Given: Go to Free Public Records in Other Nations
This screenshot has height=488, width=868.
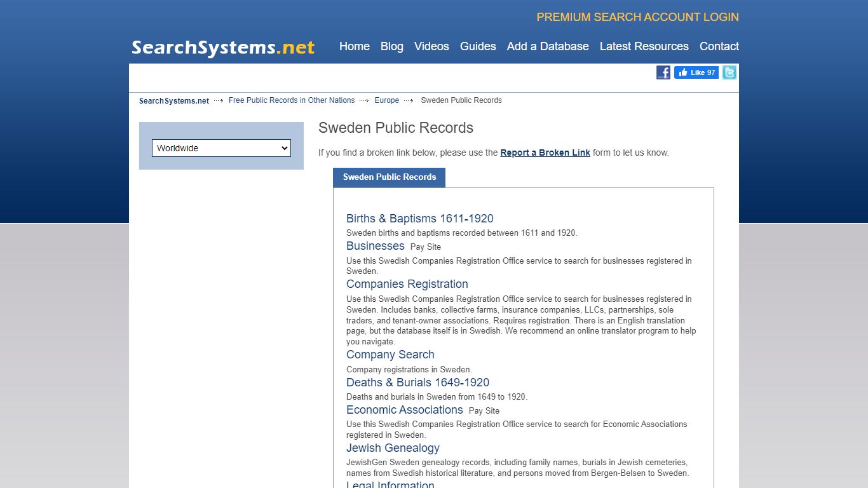Looking at the screenshot, I should pos(292,100).
